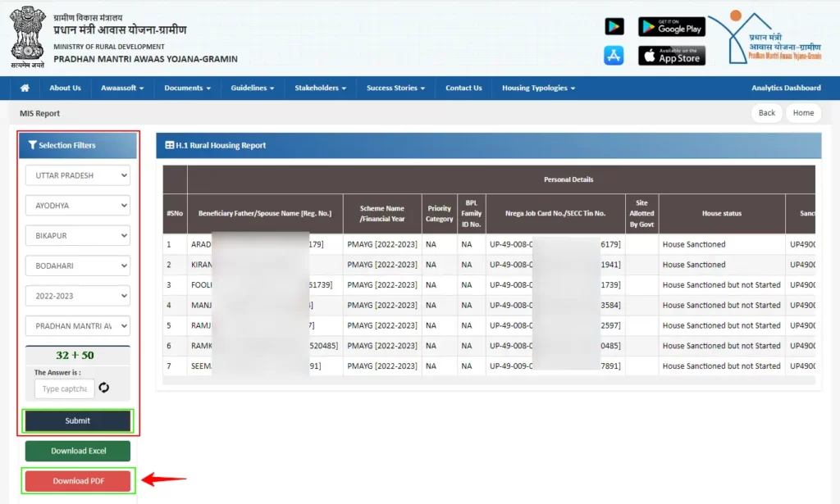Viewport: 840px width, 504px height.
Task: Click the House status column header
Action: click(x=722, y=213)
